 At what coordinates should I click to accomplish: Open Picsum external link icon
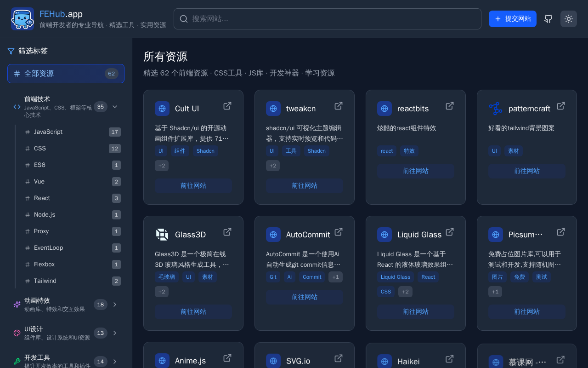(x=561, y=232)
